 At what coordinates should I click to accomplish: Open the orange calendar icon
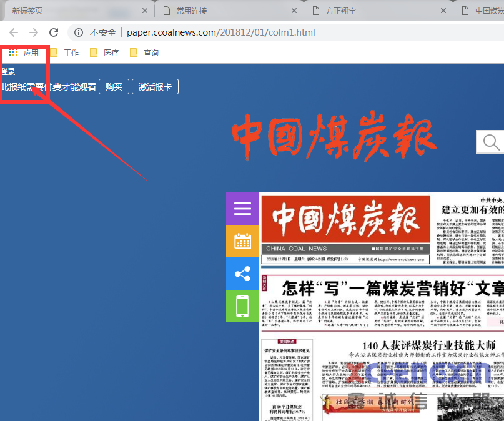[x=242, y=241]
